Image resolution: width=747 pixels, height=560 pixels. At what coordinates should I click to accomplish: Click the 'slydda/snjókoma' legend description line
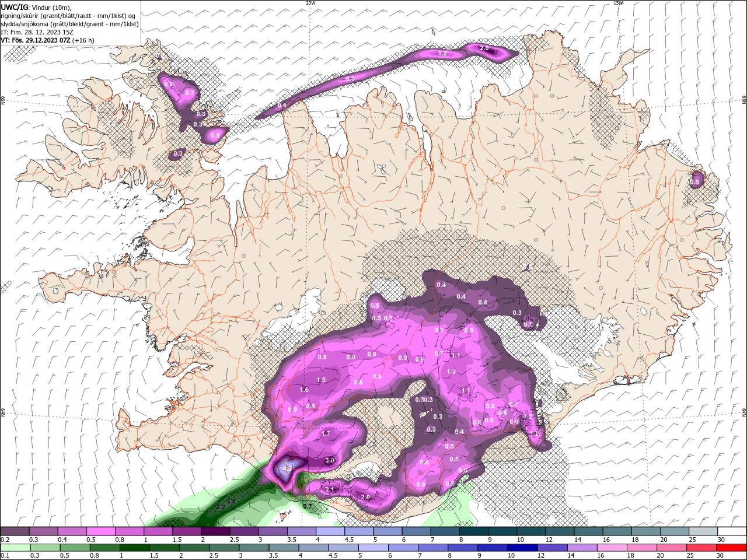70,24
